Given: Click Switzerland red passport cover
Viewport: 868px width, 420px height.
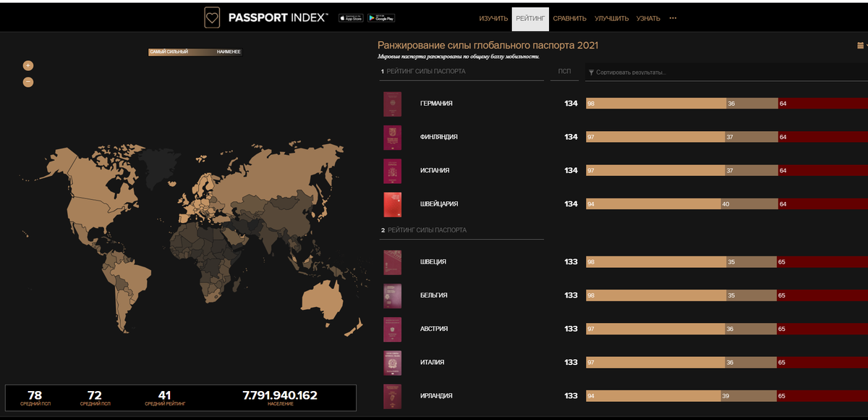Looking at the screenshot, I should 392,205.
